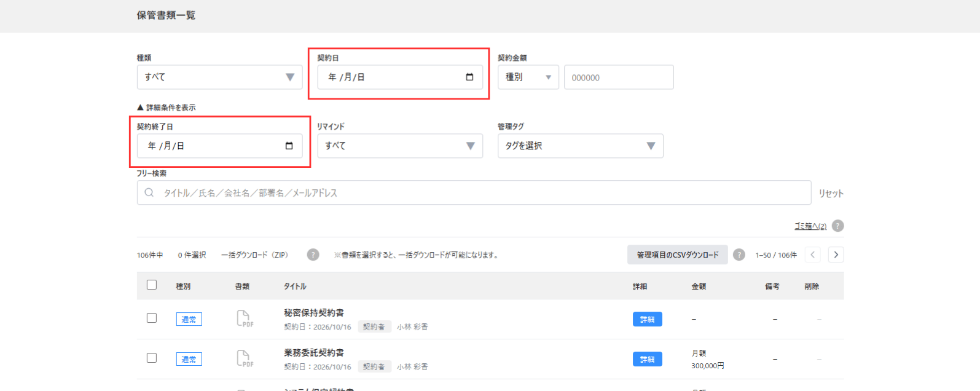Click the 種別 column header
The image size is (980, 391).
(x=183, y=286)
